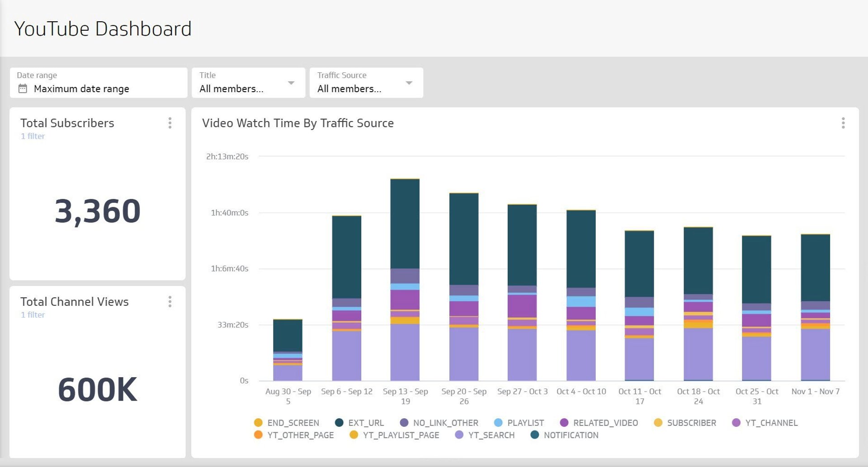Select the Sep 13 - Sep 19 bar
The image size is (868, 467).
pos(405,280)
